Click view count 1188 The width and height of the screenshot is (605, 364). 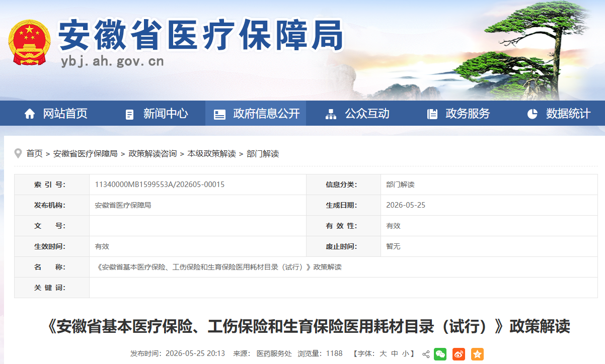point(334,353)
